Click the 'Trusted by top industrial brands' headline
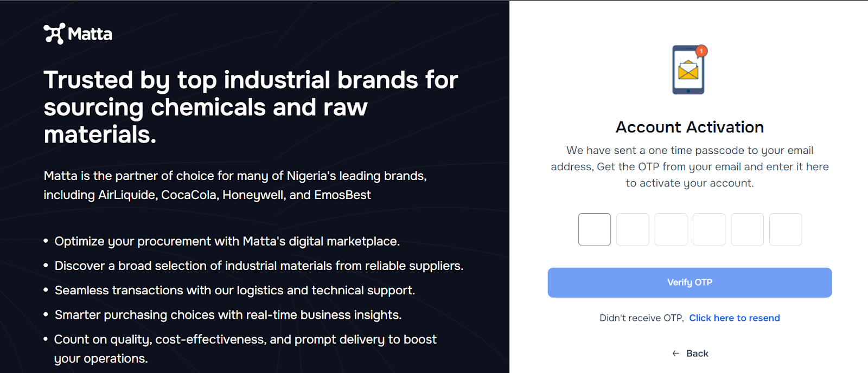This screenshot has height=373, width=868. [x=251, y=107]
